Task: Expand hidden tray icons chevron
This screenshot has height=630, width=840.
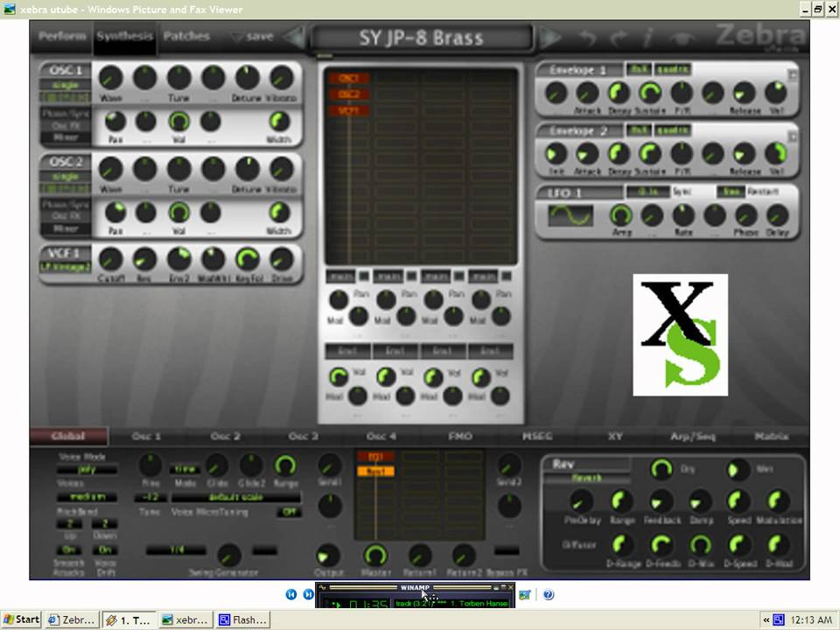Action: pyautogui.click(x=766, y=619)
